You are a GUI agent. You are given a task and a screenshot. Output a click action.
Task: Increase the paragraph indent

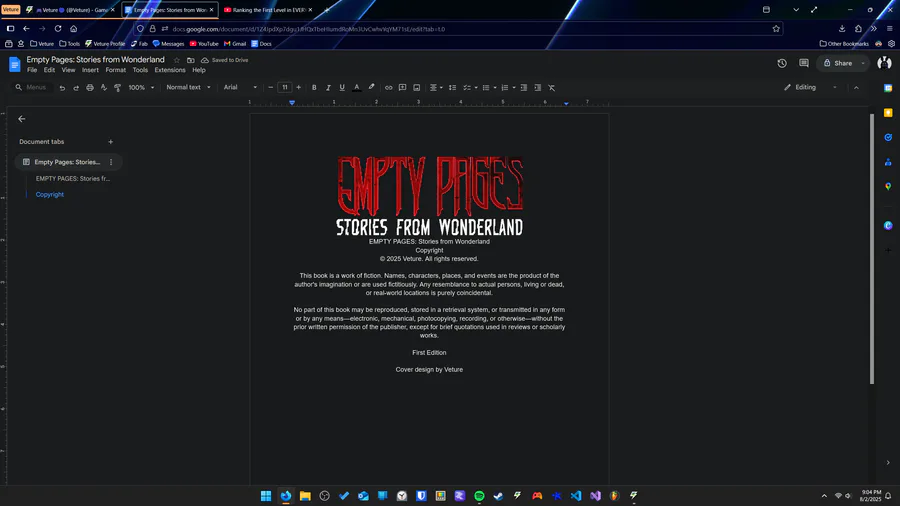point(538,88)
